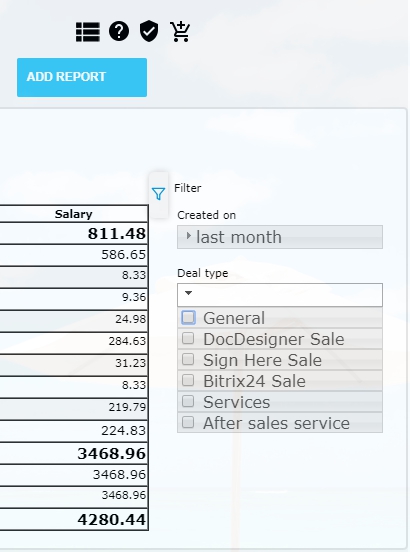Open the list view icon
The height and width of the screenshot is (552, 410).
pos(88,32)
